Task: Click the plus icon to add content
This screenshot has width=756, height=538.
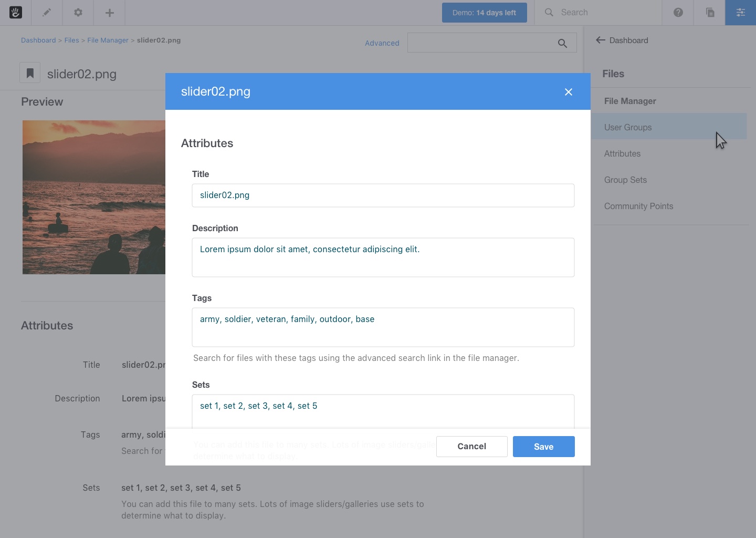Action: [x=109, y=12]
